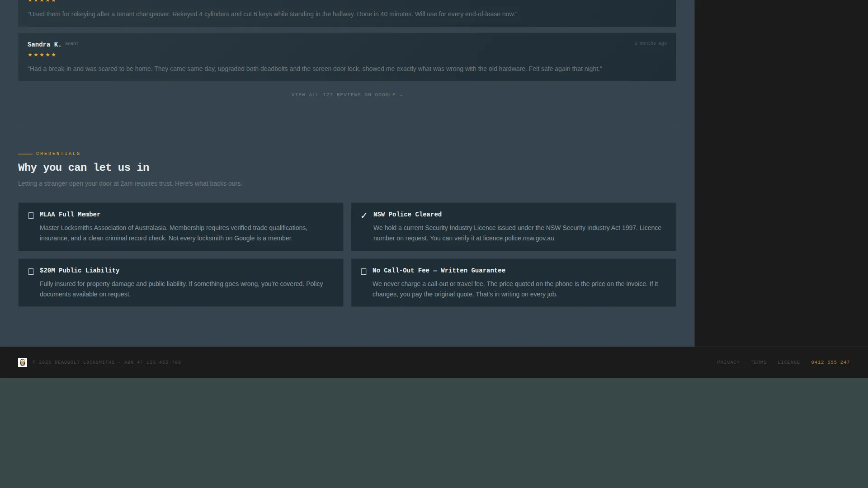Click the 'Letting a stranger open your door' subtitle
Screen dimensions: 868x488
(130, 183)
